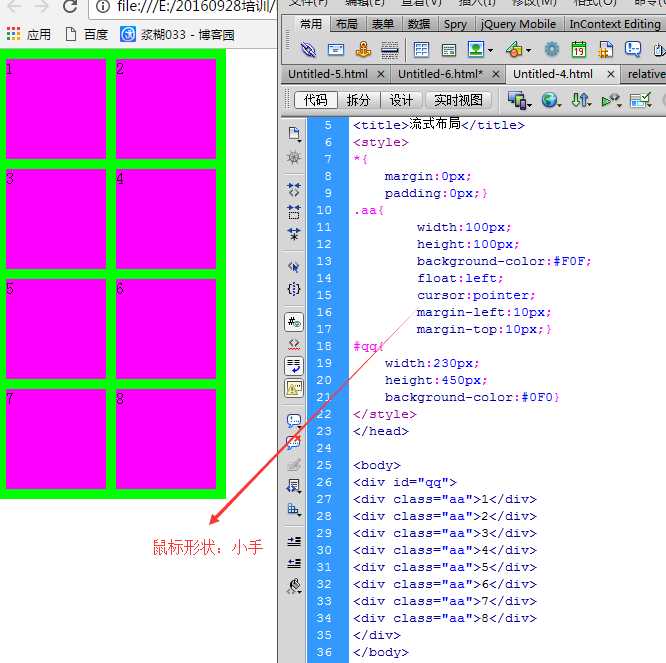Open the 浆糊033 - 博客园 bookmark

coord(177,34)
